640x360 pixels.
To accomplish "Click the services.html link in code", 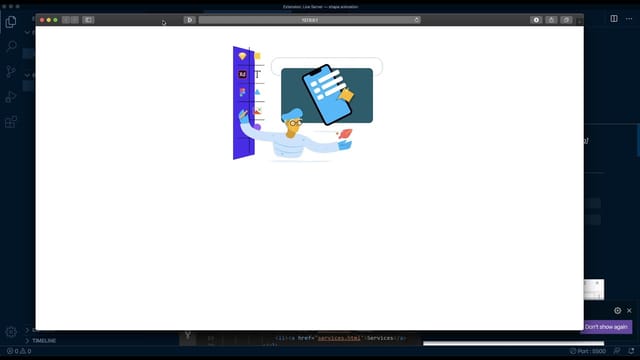I will click(339, 338).
